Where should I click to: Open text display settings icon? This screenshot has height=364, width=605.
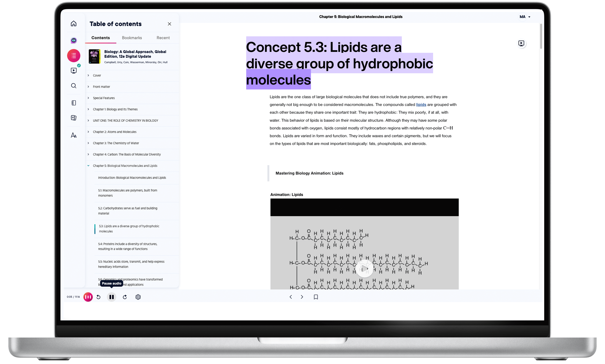tap(74, 135)
